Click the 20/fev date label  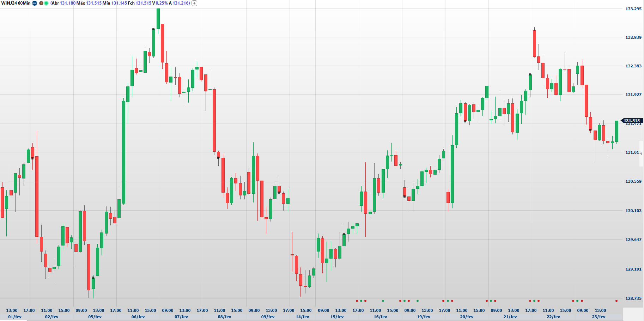pyautogui.click(x=467, y=317)
